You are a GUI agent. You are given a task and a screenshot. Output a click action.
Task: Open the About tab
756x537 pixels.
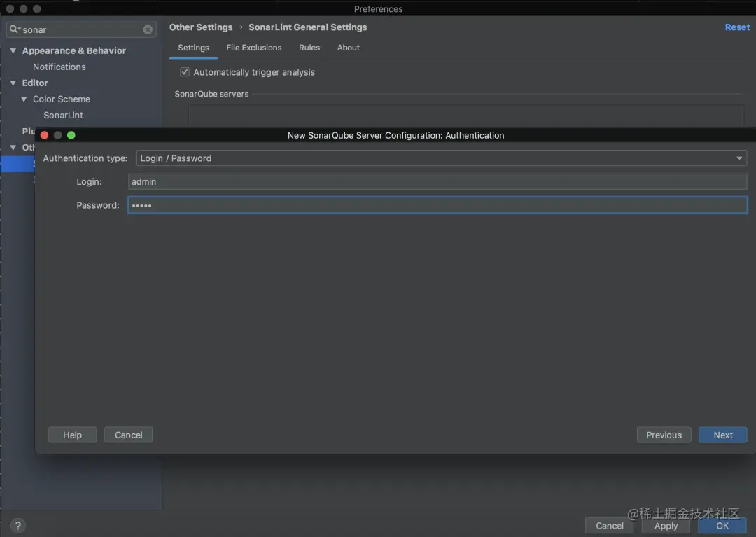click(348, 48)
